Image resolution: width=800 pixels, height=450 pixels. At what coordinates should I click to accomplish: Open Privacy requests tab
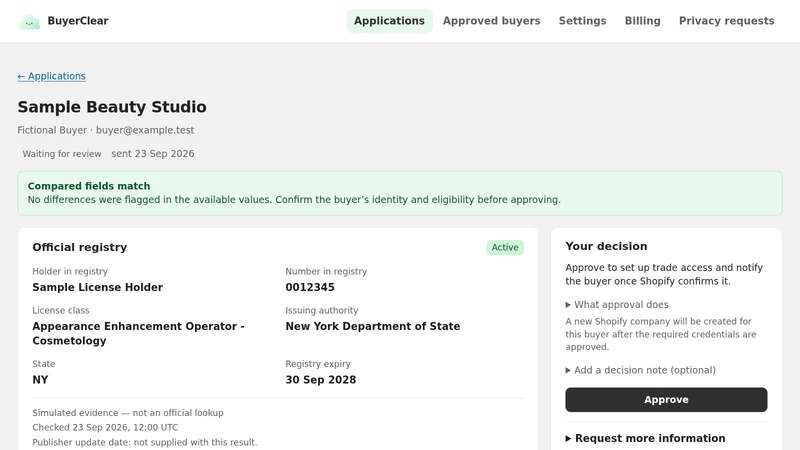pyautogui.click(x=727, y=21)
